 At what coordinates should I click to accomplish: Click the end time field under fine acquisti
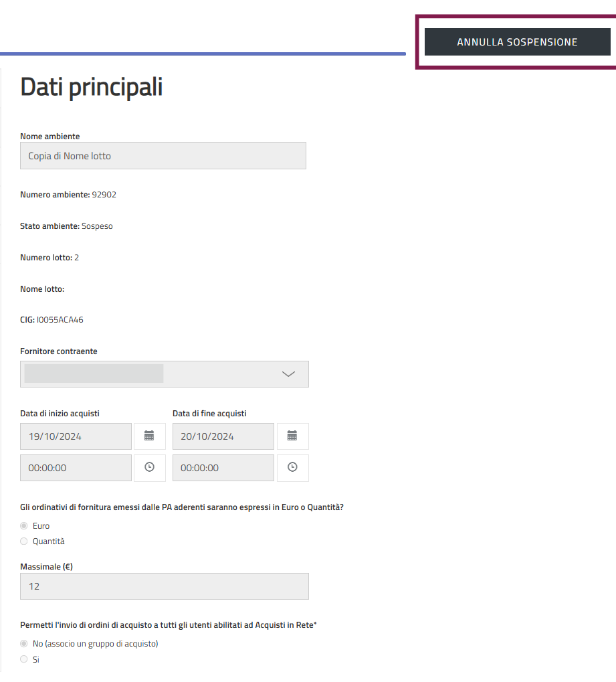[223, 468]
